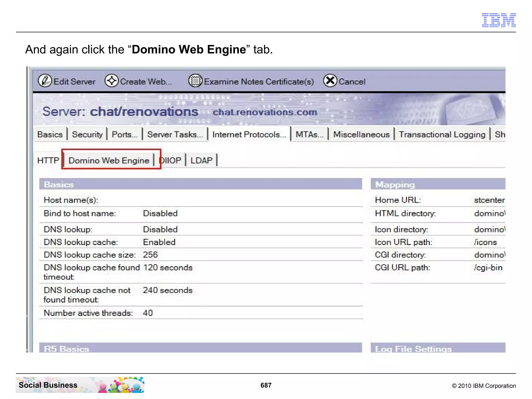Open the Security tab
The width and height of the screenshot is (532, 399).
87,135
